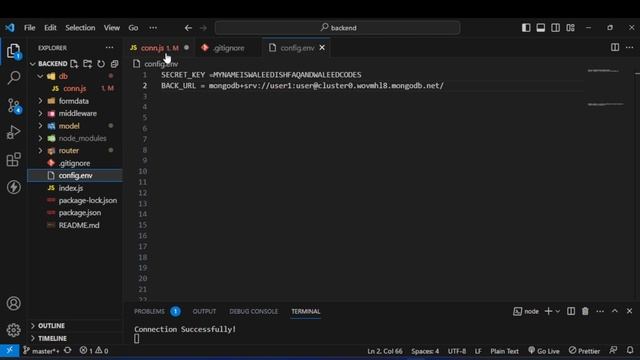
Task: Click Spaces: 4 indentation setting
Action: click(425, 351)
